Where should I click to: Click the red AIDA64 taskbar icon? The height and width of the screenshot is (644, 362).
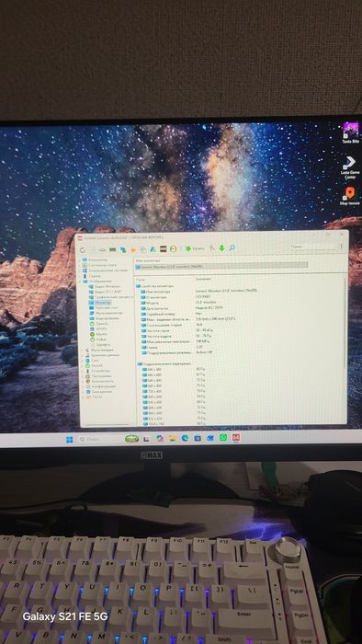coord(236,437)
